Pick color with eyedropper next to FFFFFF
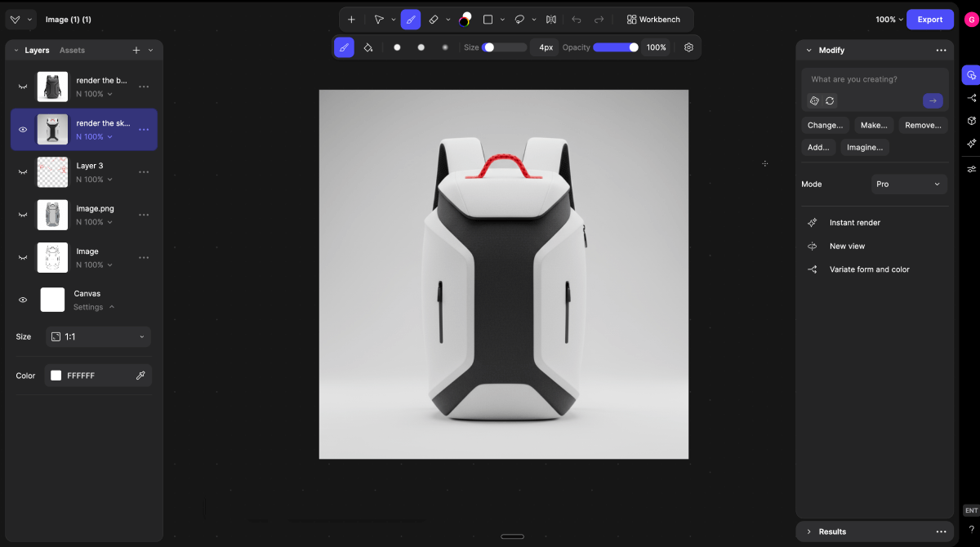 click(x=140, y=376)
